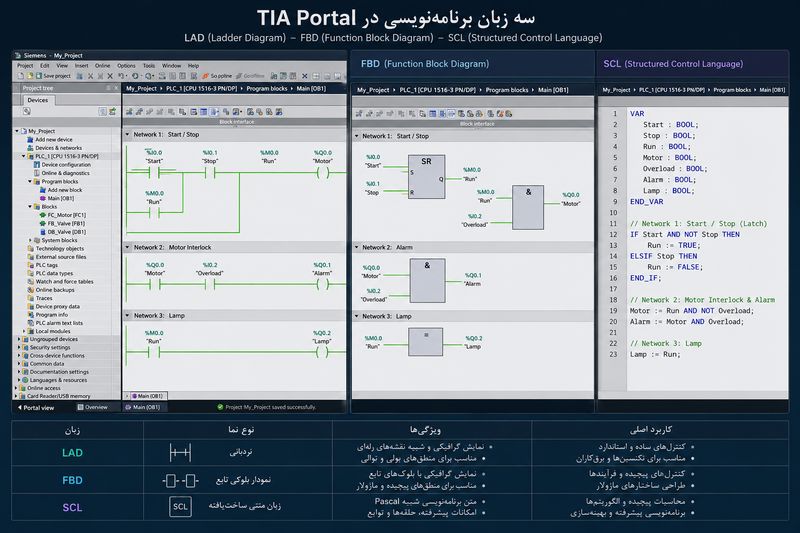Click SCL line "Lamp := Run;"

click(655, 354)
